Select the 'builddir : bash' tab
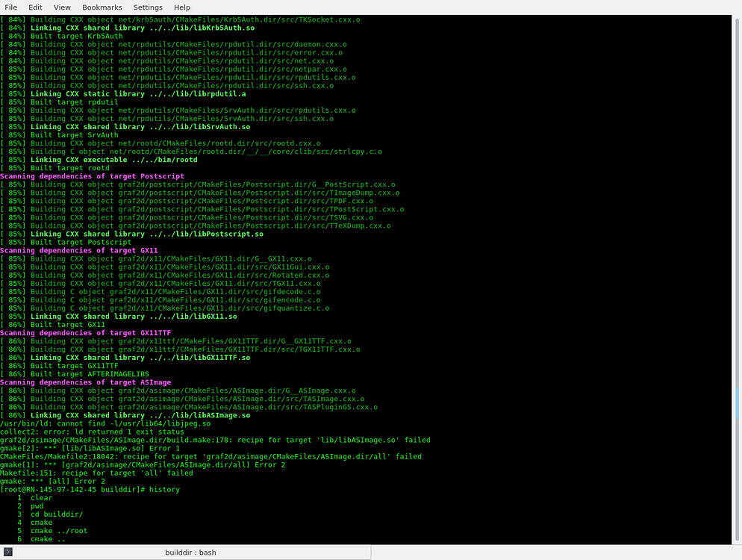The image size is (742, 560). (190, 553)
